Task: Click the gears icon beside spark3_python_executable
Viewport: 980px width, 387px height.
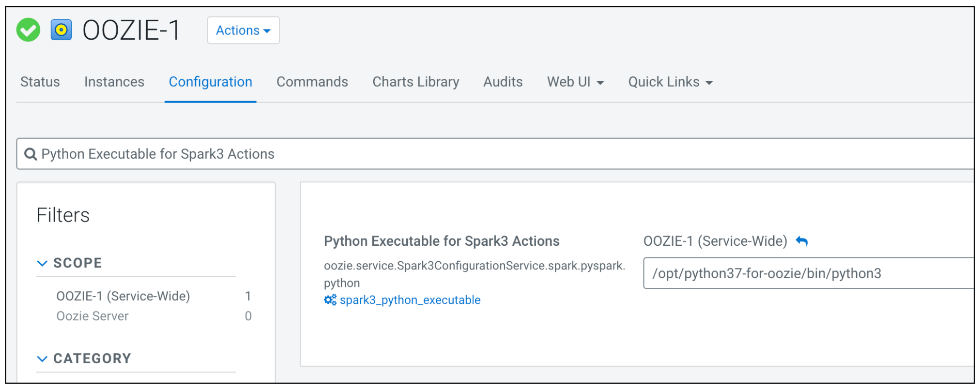Action: [x=330, y=300]
